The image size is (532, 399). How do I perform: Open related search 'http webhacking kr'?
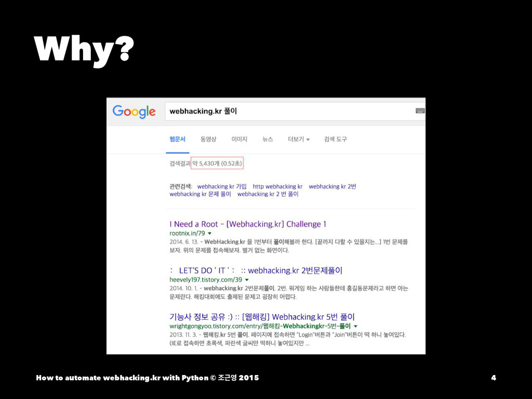277,187
